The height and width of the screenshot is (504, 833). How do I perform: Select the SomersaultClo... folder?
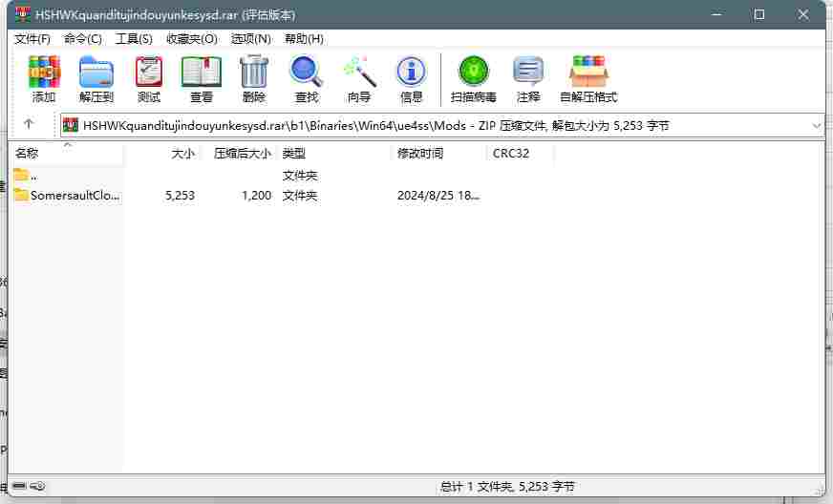67,196
